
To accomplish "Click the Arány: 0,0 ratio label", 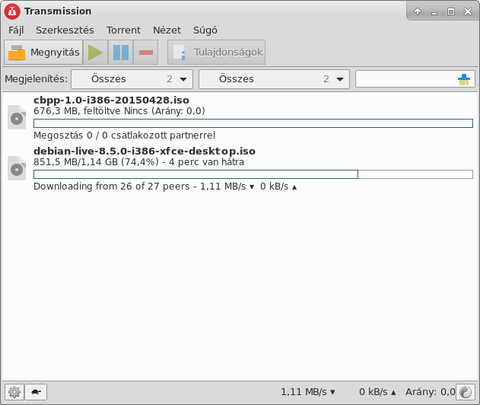I will coord(430,392).
